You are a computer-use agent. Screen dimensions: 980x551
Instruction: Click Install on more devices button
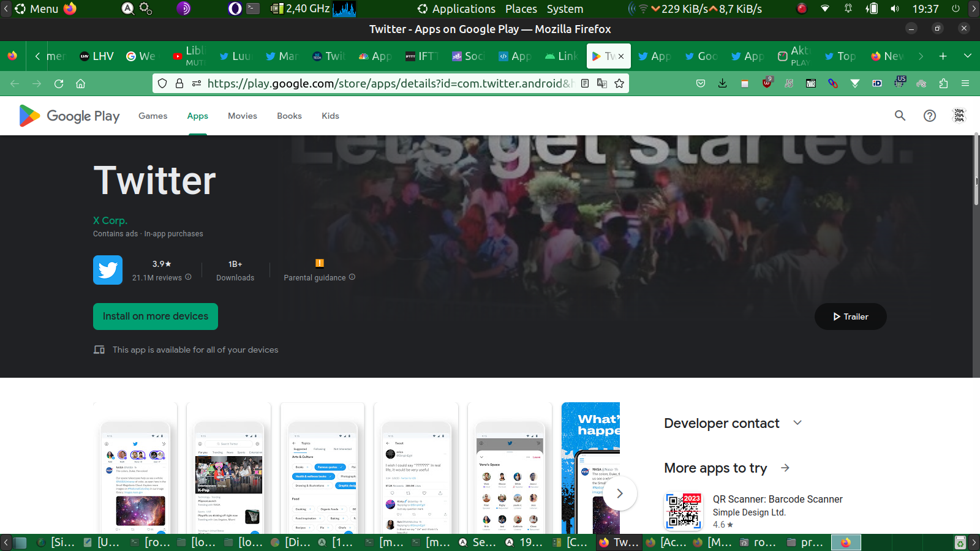(x=156, y=317)
